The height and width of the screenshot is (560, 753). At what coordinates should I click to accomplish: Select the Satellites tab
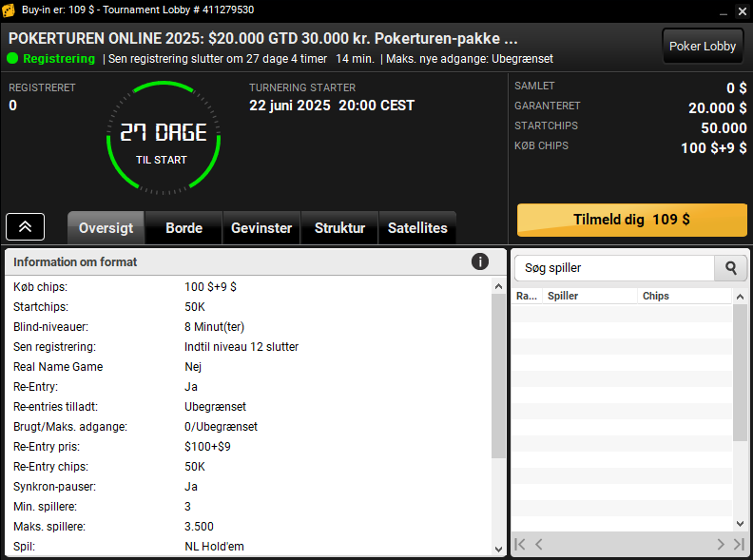[417, 227]
